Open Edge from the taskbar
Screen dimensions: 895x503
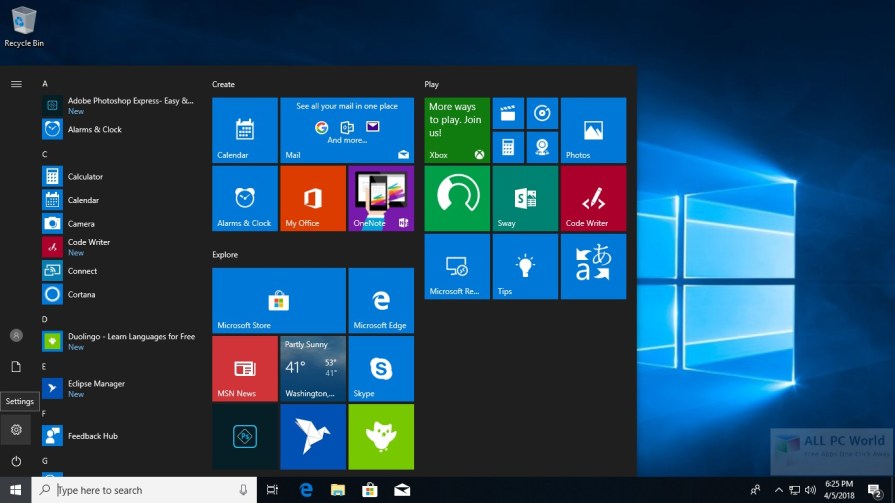(x=307, y=490)
